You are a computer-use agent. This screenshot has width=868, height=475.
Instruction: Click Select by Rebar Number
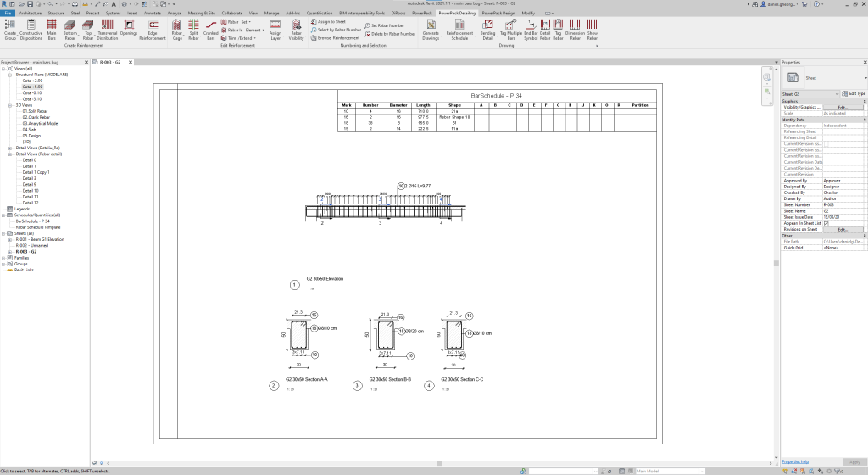tap(336, 30)
